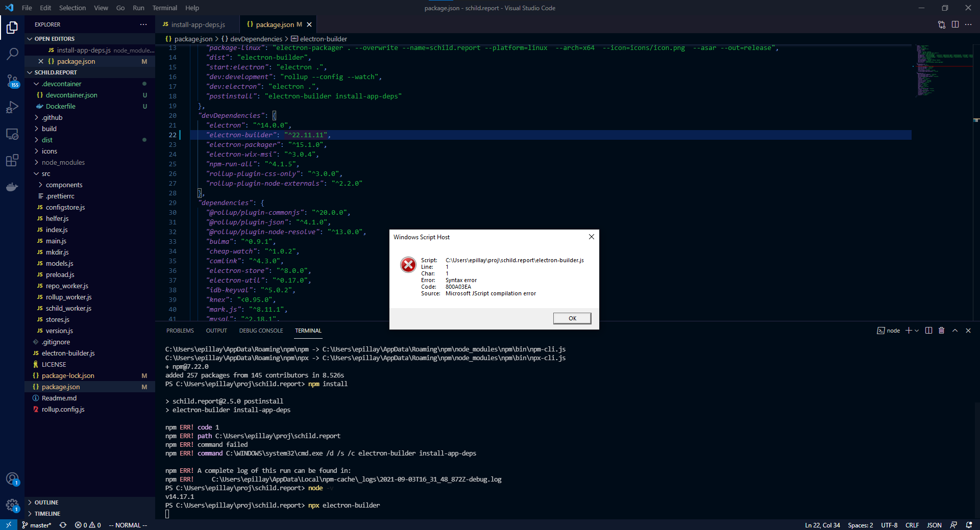This screenshot has width=980, height=530.
Task: Open notifications bell in status bar
Action: (x=969, y=525)
